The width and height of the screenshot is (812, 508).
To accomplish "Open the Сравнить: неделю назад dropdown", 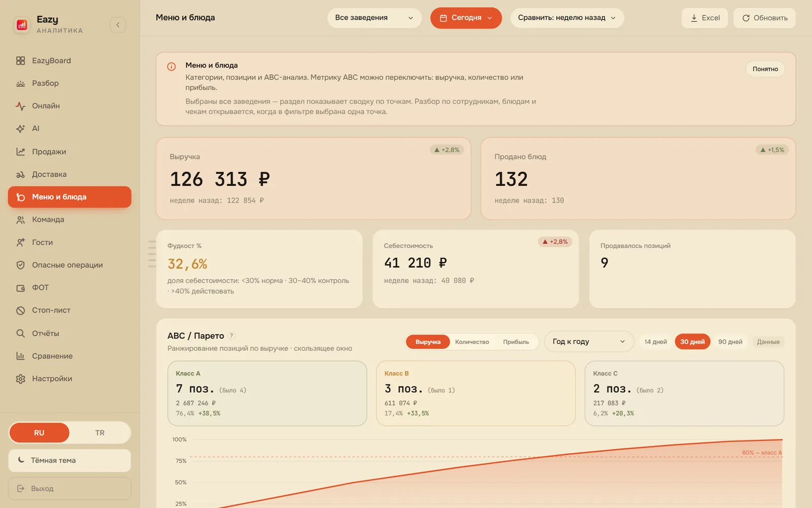I will (567, 18).
